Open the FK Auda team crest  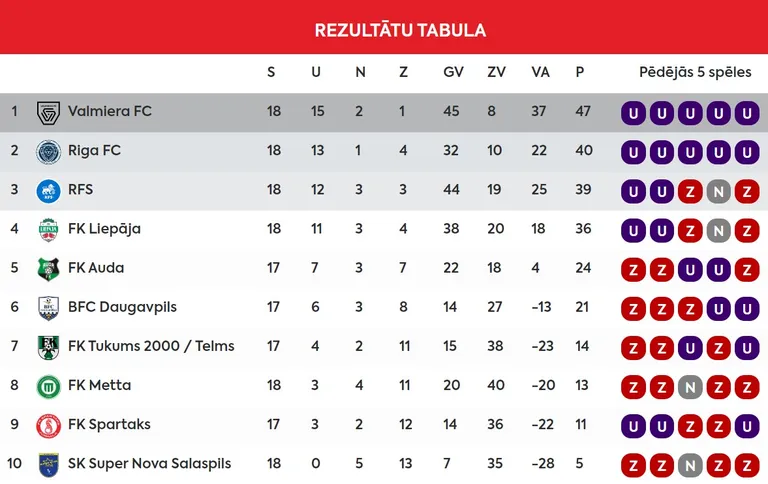[x=48, y=269]
